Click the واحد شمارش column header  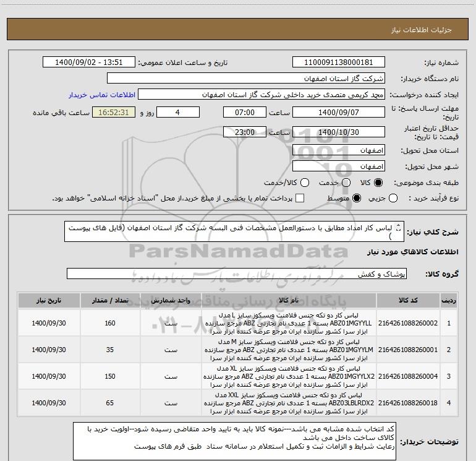tap(171, 301)
